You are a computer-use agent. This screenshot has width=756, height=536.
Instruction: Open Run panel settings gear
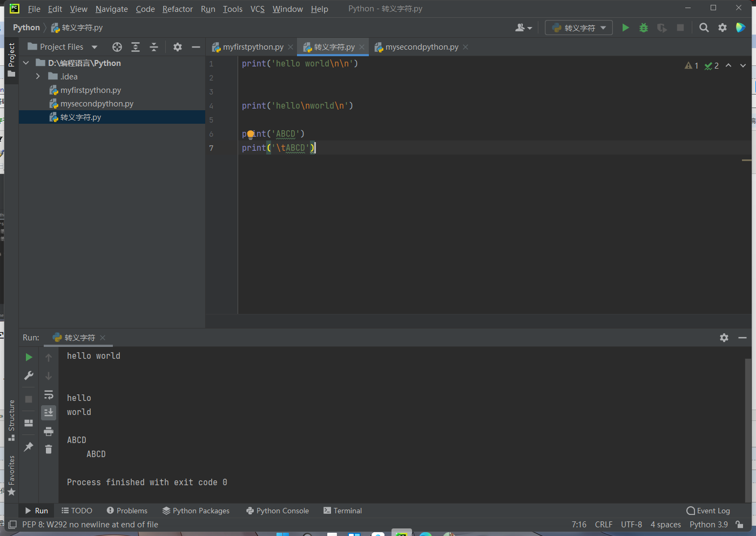[x=724, y=338]
